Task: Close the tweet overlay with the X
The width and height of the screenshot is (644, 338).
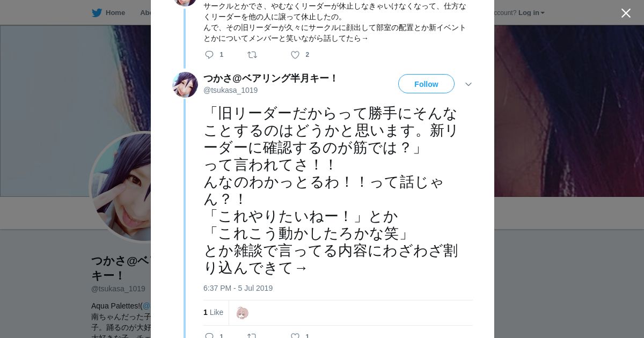Action: [626, 13]
